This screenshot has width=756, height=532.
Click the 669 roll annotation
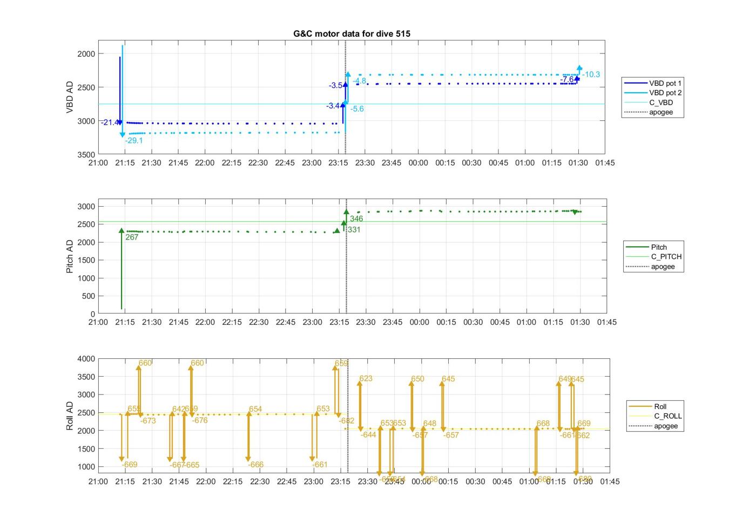click(584, 424)
